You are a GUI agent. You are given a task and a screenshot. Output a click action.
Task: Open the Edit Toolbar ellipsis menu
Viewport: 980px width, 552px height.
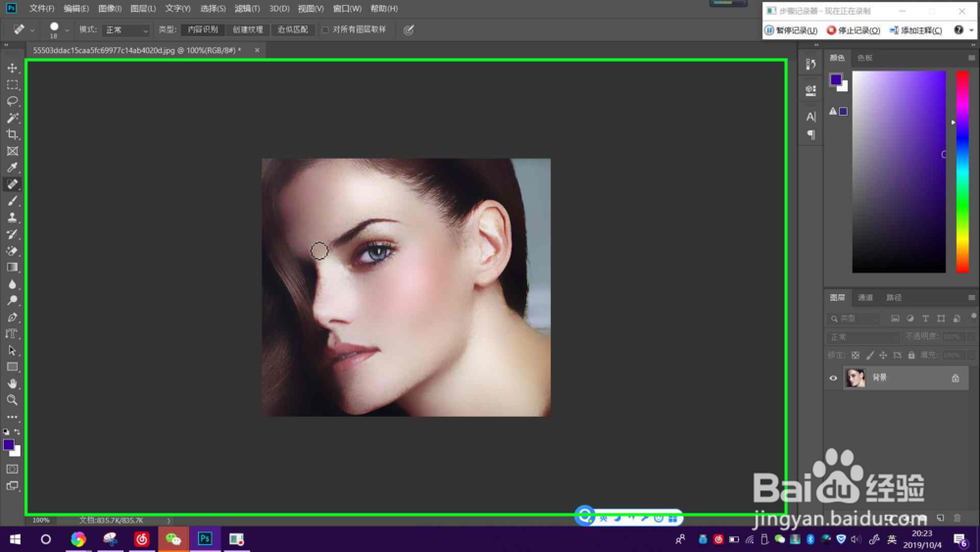pyautogui.click(x=12, y=417)
